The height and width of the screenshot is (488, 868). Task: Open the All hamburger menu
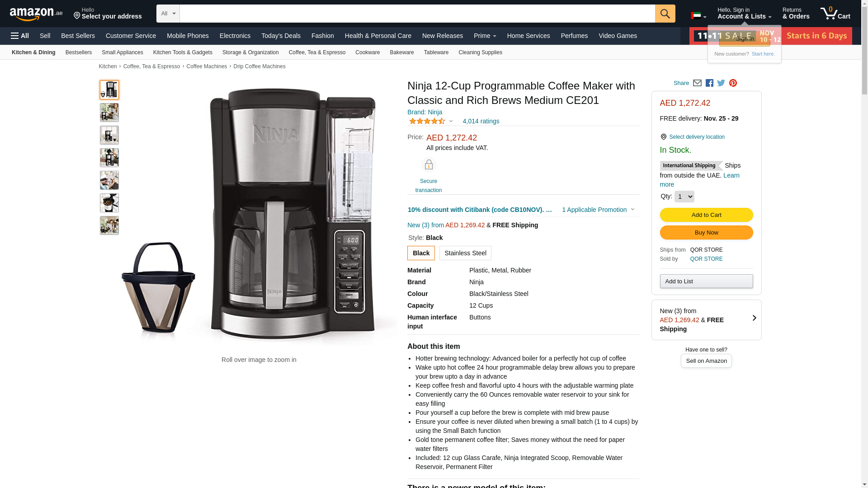pyautogui.click(x=20, y=36)
